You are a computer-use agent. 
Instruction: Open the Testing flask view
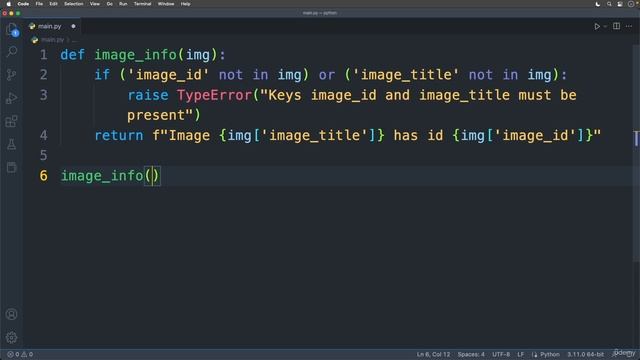(11, 144)
